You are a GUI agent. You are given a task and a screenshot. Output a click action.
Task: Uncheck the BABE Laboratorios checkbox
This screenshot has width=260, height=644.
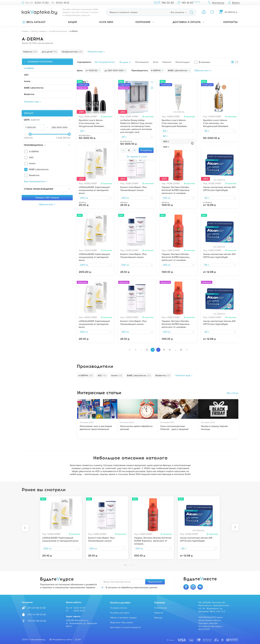click(26, 169)
